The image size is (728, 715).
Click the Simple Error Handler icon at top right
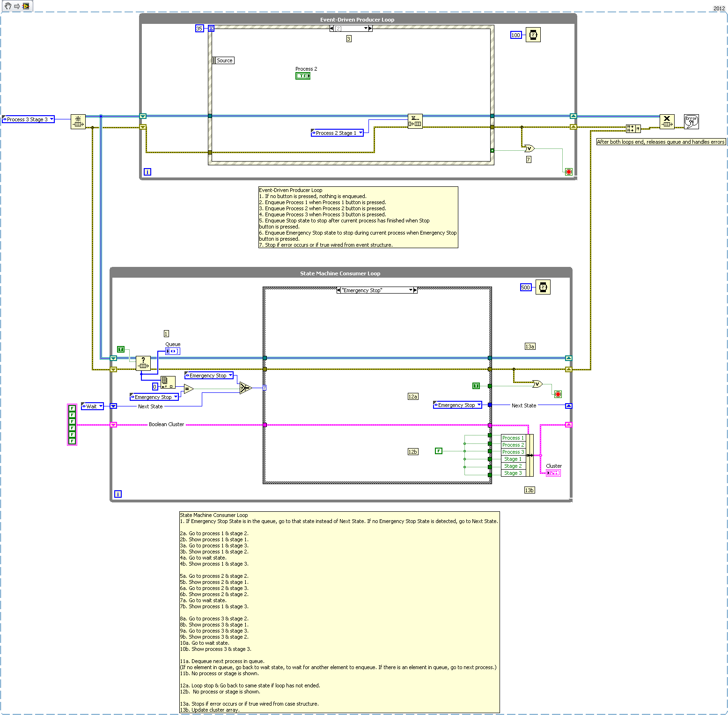(x=691, y=121)
